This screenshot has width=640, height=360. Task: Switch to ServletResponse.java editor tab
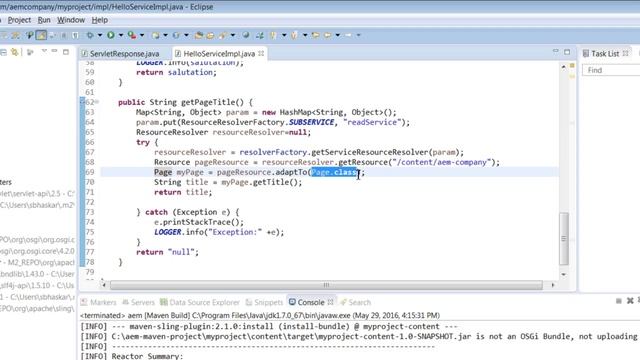[x=120, y=53]
